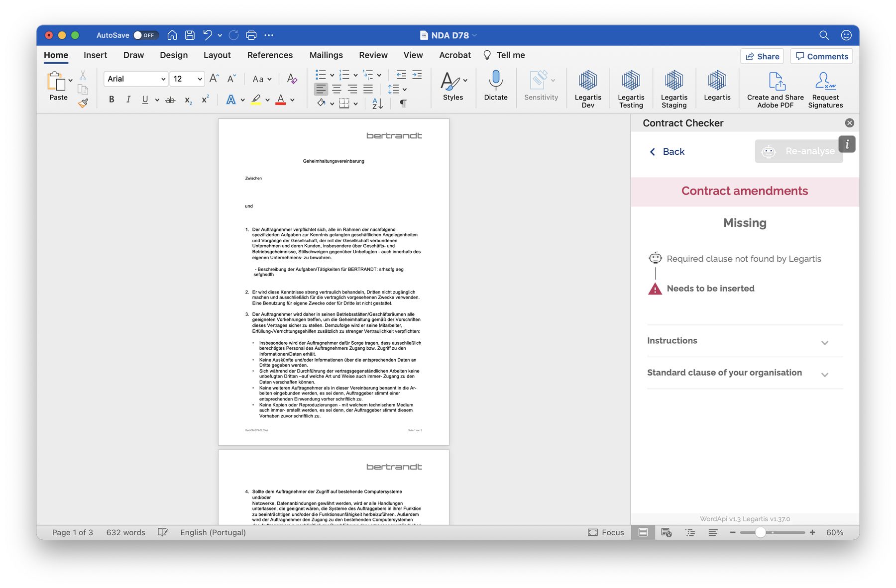Open the NDA D78 title dropdown
Image resolution: width=896 pixels, height=588 pixels.
click(x=474, y=35)
